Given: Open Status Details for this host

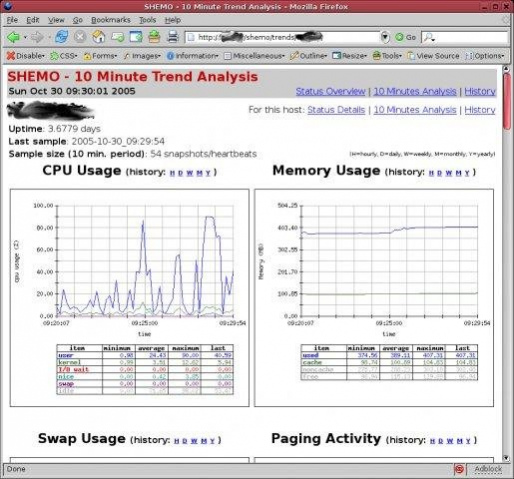Looking at the screenshot, I should point(336,110).
